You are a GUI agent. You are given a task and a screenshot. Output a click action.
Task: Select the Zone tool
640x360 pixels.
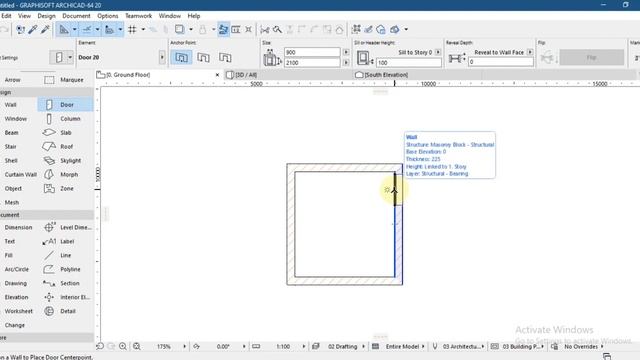point(65,189)
